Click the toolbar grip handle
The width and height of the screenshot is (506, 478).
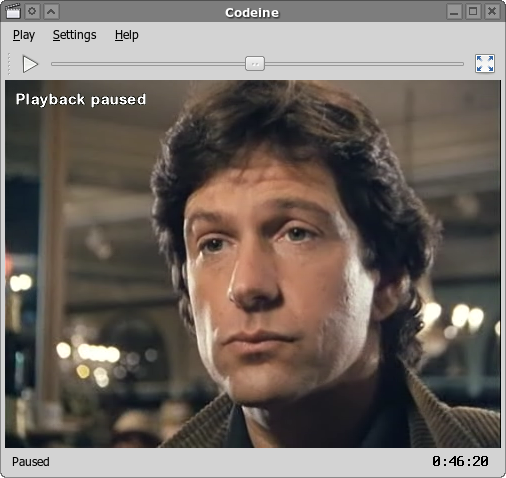pos(9,64)
